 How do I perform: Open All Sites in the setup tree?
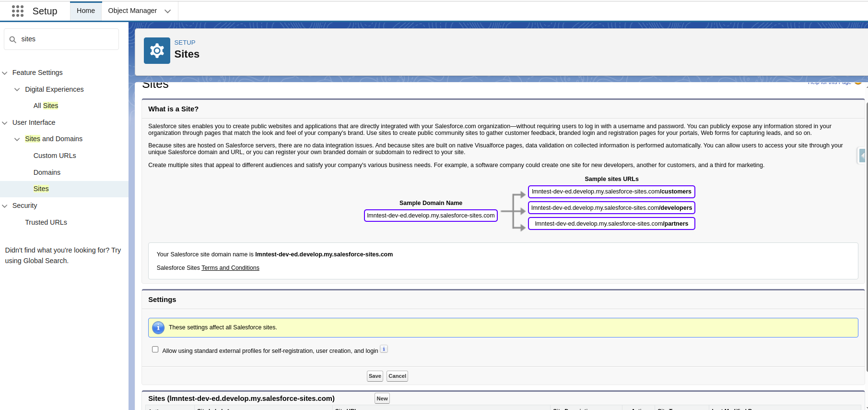click(46, 106)
